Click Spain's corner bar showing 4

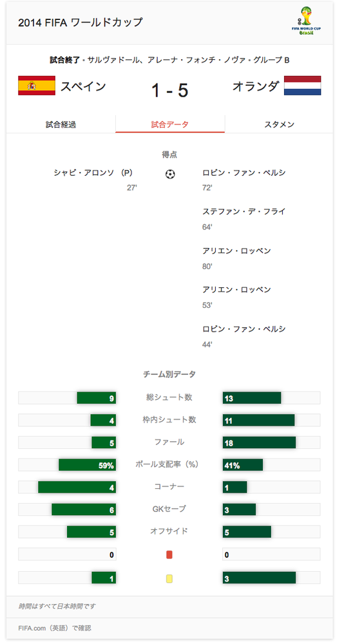point(77,487)
